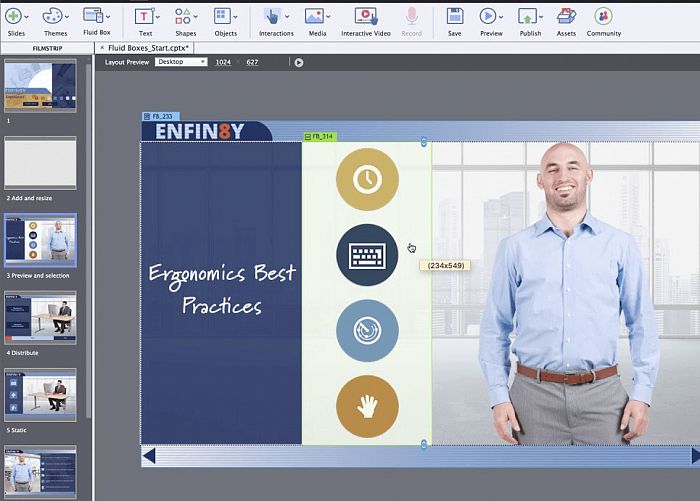Open the Interactions tool

(272, 16)
